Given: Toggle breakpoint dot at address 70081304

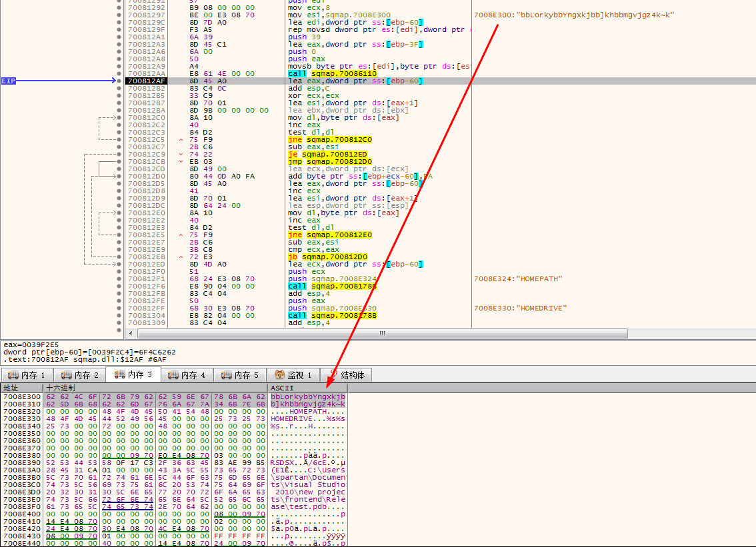Looking at the screenshot, I should pos(119,316).
